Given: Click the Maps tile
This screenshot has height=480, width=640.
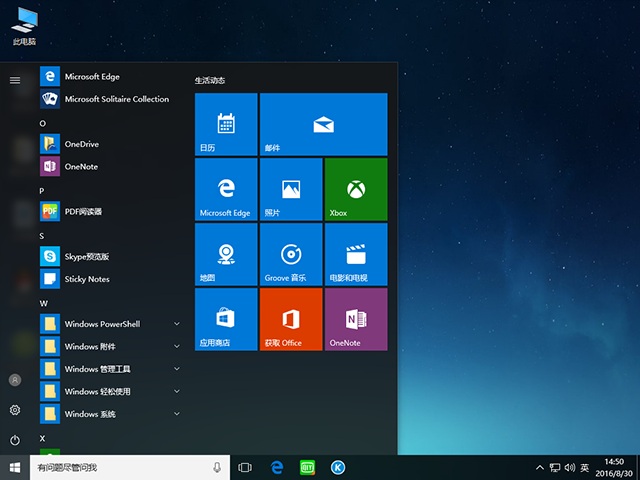Looking at the screenshot, I should pyautogui.click(x=225, y=254).
